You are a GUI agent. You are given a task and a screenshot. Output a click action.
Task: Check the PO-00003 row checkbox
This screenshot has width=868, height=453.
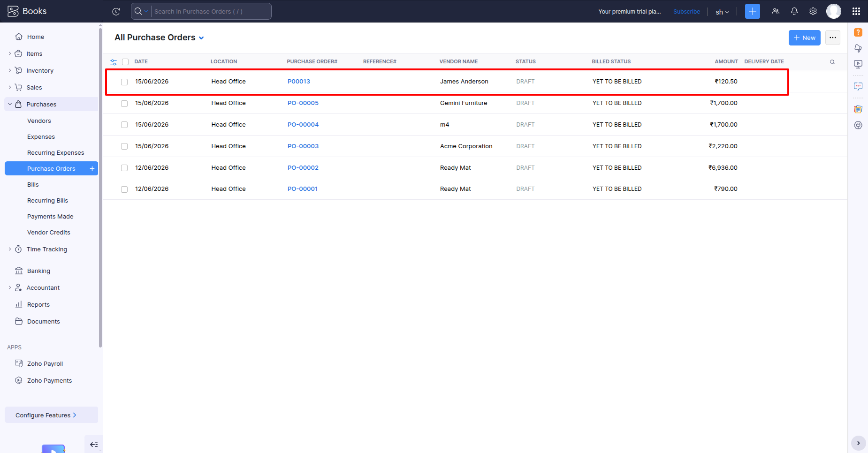(x=124, y=146)
